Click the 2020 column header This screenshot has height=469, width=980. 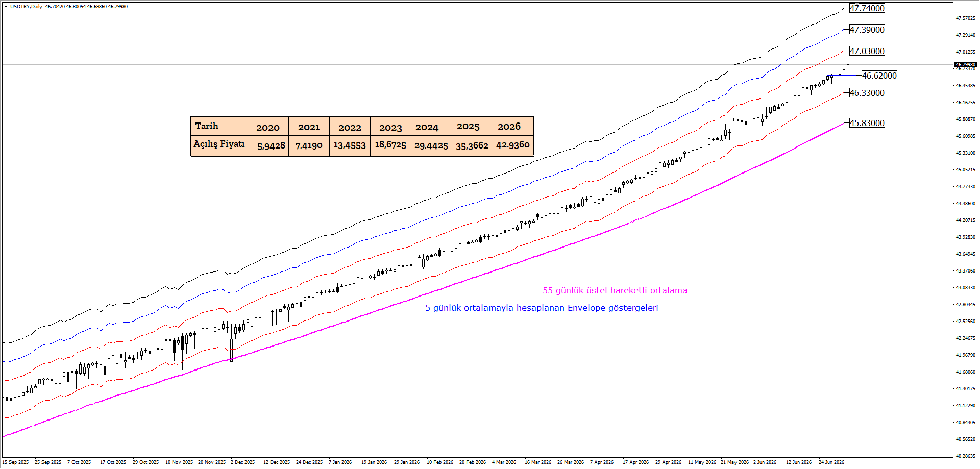coord(268,126)
